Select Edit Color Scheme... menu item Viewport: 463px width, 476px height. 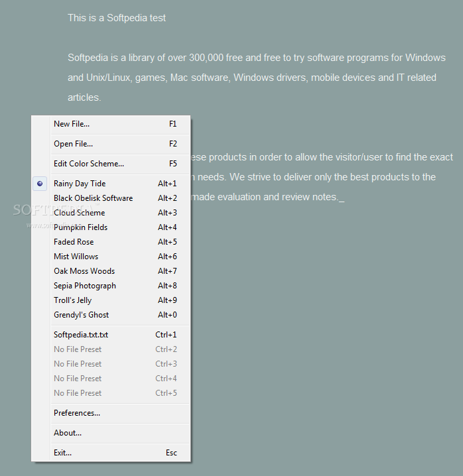111,164
